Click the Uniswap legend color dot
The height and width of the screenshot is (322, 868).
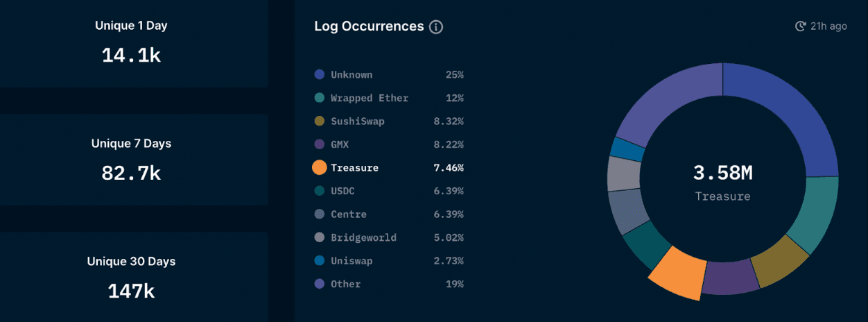pyautogui.click(x=319, y=261)
